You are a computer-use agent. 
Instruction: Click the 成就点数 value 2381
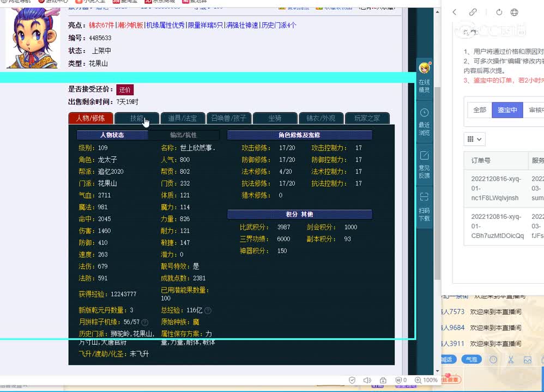point(200,278)
